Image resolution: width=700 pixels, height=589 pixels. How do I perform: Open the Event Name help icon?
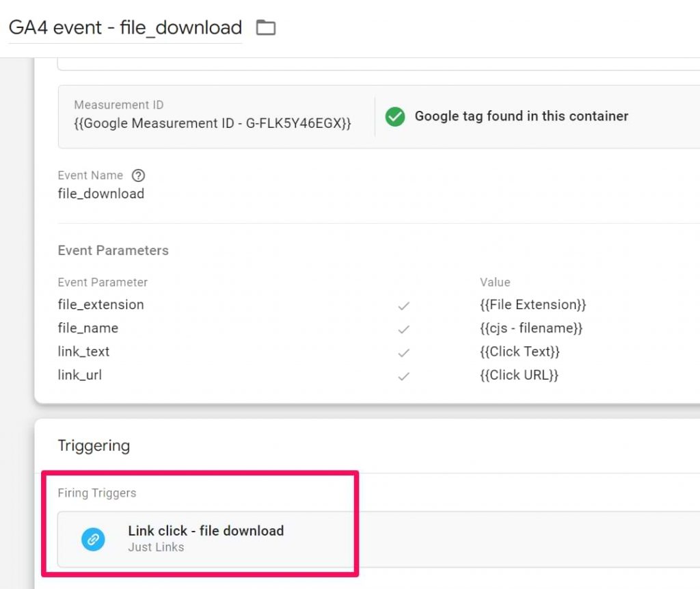point(139,175)
